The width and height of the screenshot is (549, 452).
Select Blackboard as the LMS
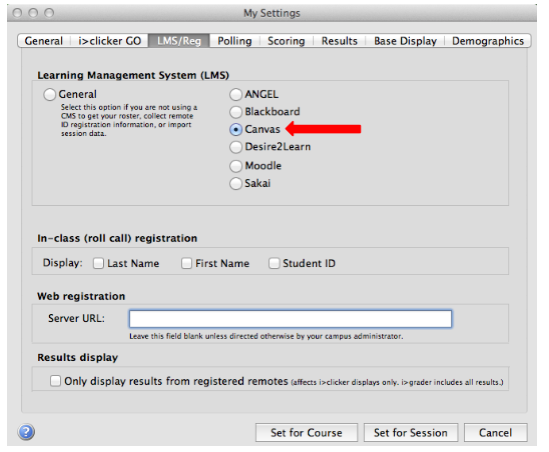tap(236, 112)
